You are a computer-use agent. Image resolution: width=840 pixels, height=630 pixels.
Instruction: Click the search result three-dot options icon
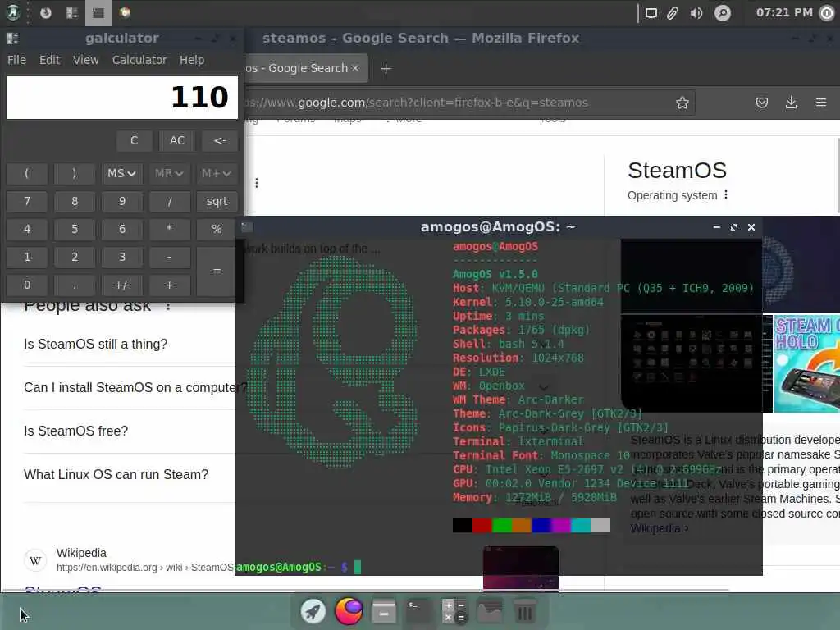(x=257, y=183)
